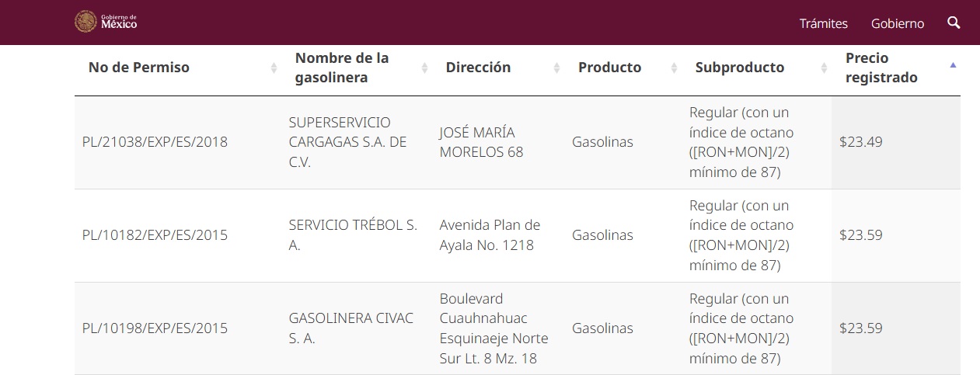The width and height of the screenshot is (980, 375).
Task: Sort by Subproducto column arrows
Action: click(x=824, y=68)
